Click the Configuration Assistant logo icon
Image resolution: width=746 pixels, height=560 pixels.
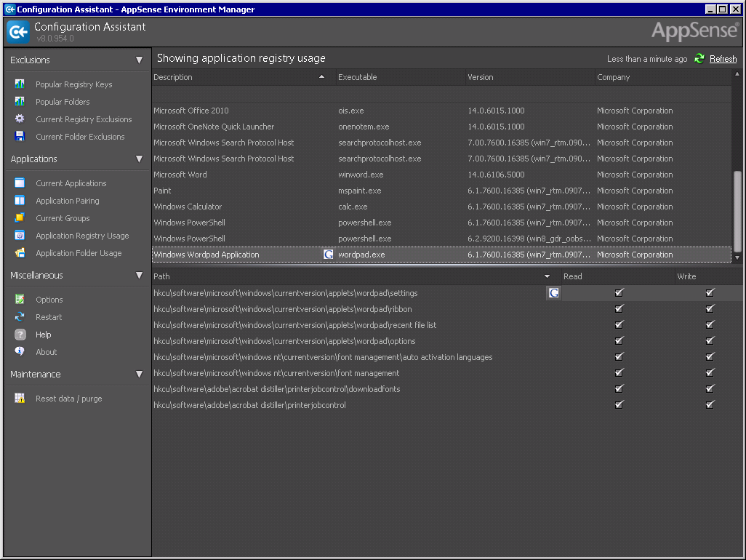19,32
